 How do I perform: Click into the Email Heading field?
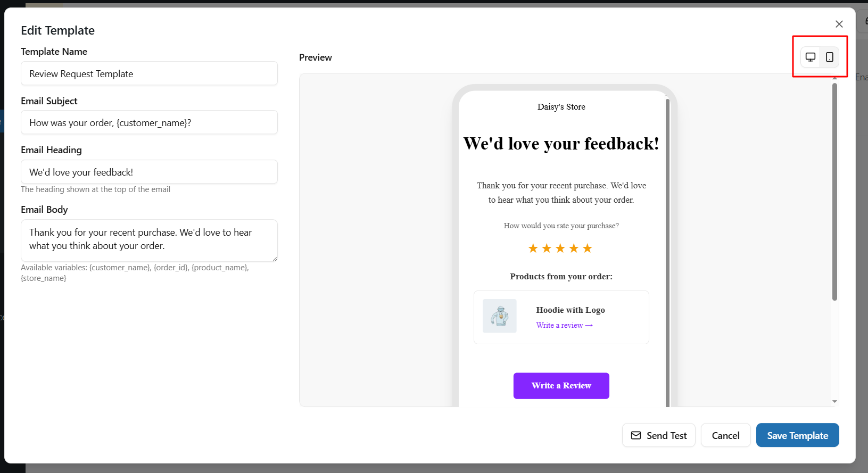149,172
